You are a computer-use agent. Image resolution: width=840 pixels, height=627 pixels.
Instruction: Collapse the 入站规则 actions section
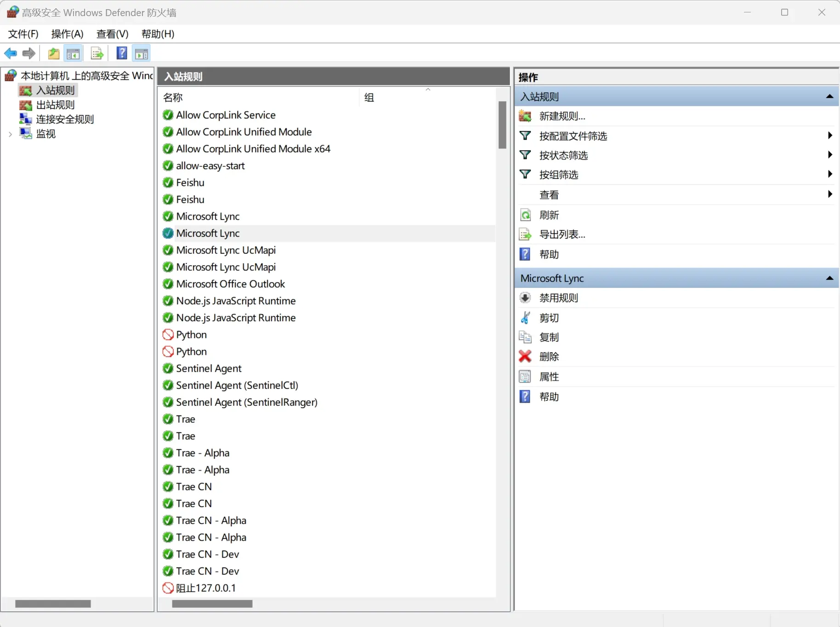829,97
